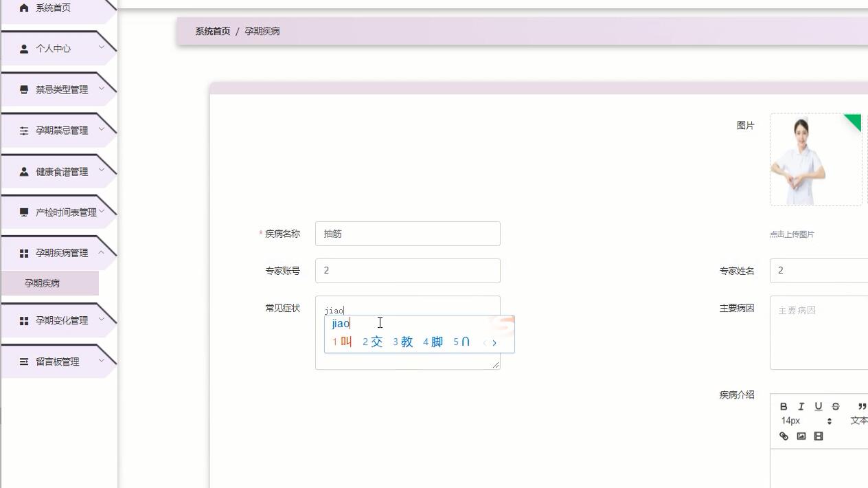
Task: Choose IME candidate 2 交
Action: click(x=373, y=342)
